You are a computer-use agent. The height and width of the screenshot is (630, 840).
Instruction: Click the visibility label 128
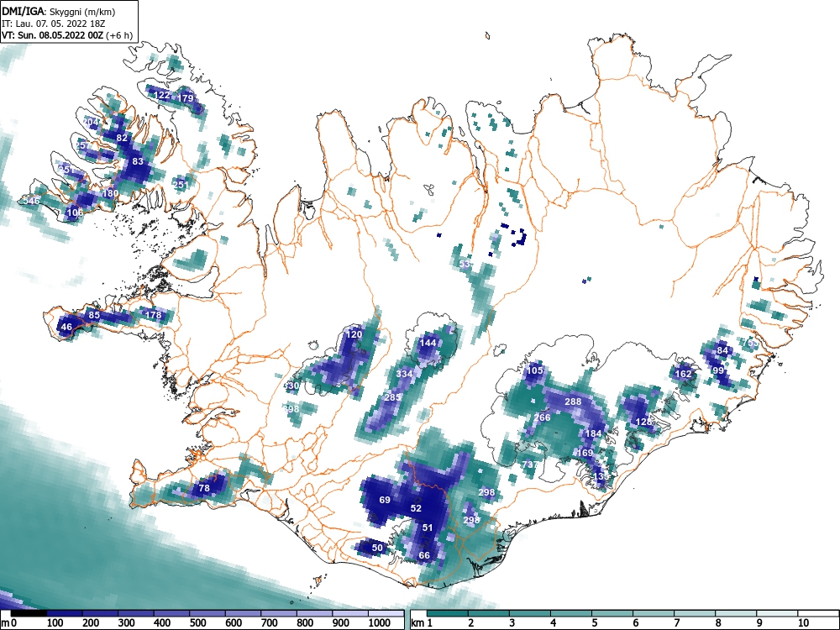pos(644,422)
